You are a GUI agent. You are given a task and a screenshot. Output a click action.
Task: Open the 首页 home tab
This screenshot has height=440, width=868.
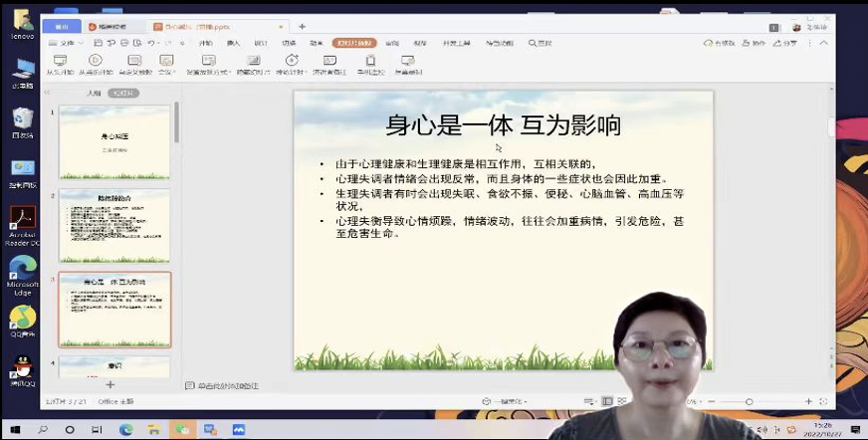pos(62,27)
